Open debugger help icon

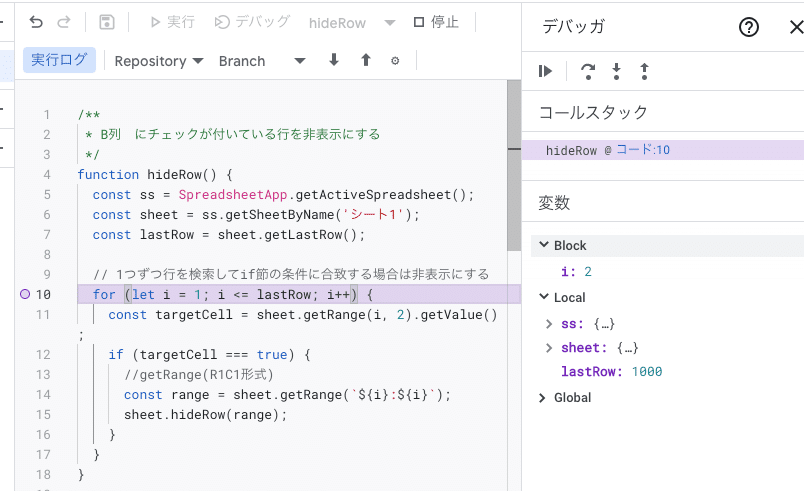[x=749, y=27]
